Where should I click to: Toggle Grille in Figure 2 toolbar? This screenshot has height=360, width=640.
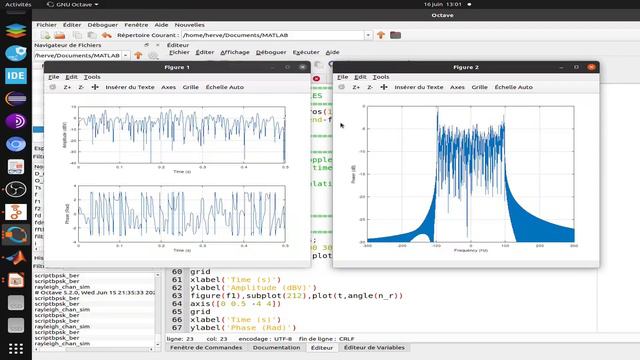pyautogui.click(x=480, y=87)
